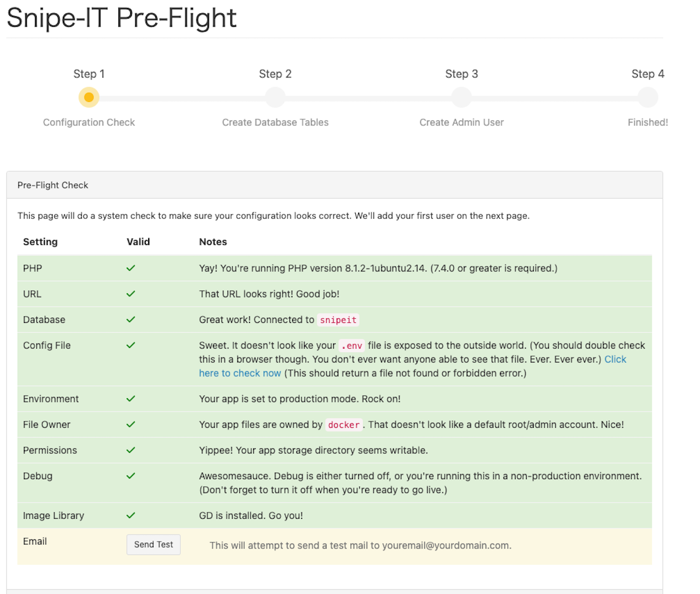700x594 pixels.
Task: Click the URL row valid checkmark
Action: tap(131, 294)
